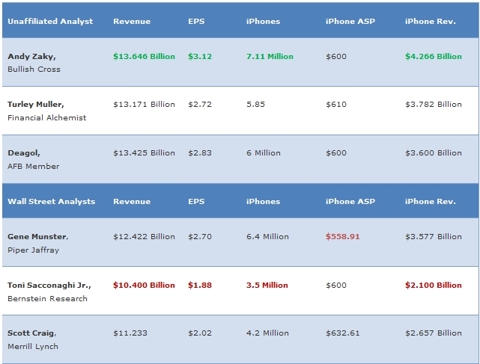Select the top Revenue column header
Viewport: 480px width, 364px height.
coord(132,21)
